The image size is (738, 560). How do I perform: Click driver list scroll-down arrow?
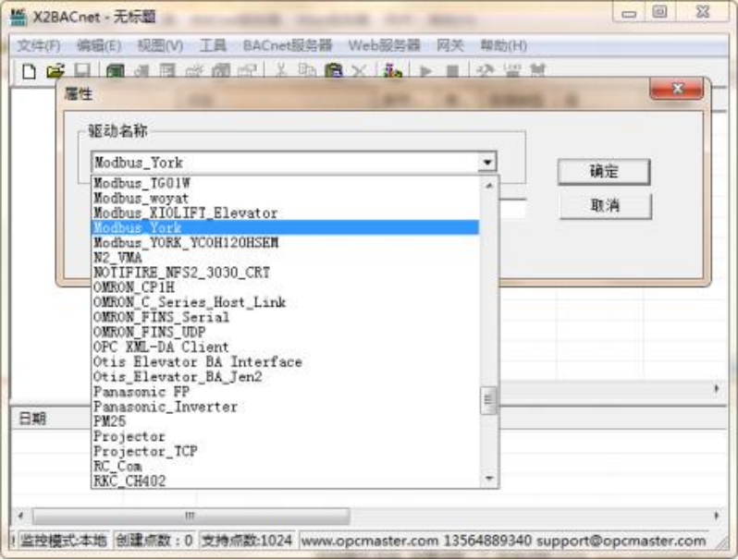tap(489, 479)
